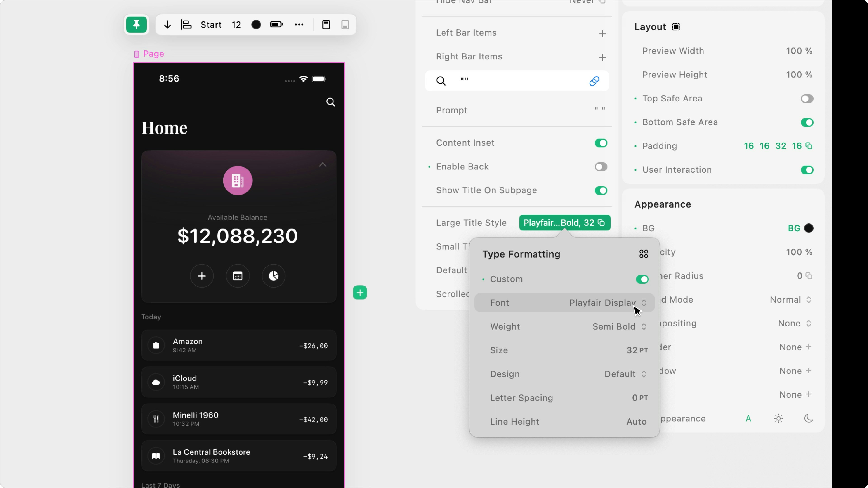Enable the Enable Back switch
Viewport: 868px width, 488px height.
point(601,167)
